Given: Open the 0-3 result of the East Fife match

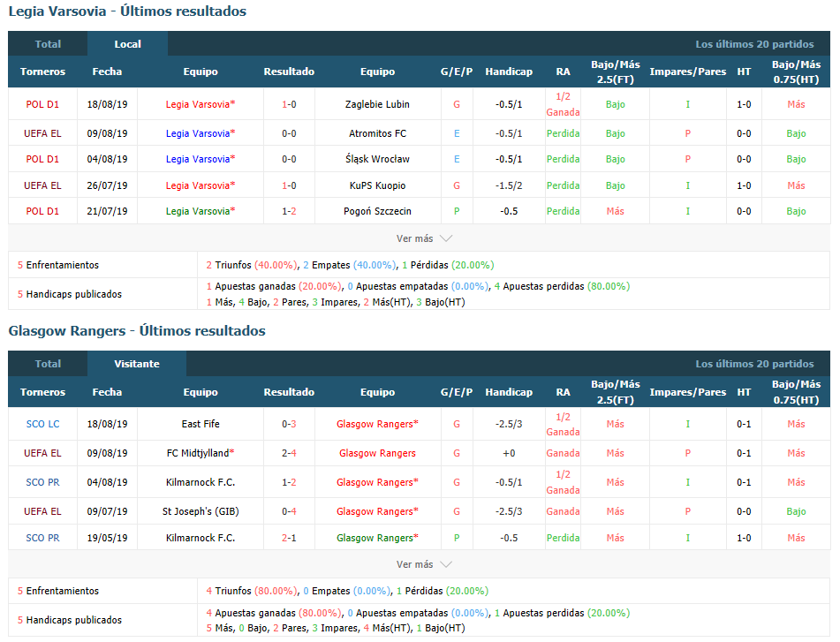Looking at the screenshot, I should pos(289,424).
